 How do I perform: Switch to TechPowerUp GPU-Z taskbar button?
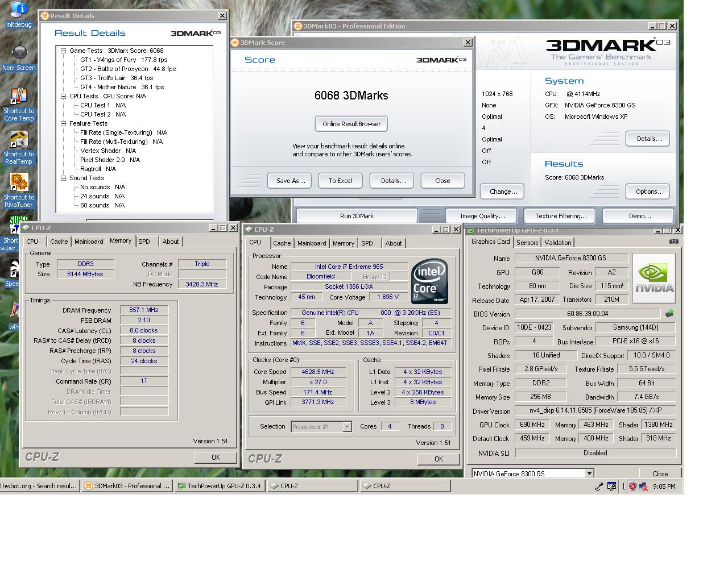pos(220,486)
